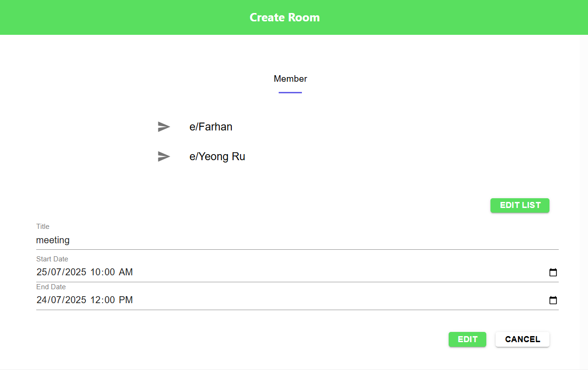Click the send arrow icon beside e/Farhan
This screenshot has height=370, width=588.
[164, 127]
